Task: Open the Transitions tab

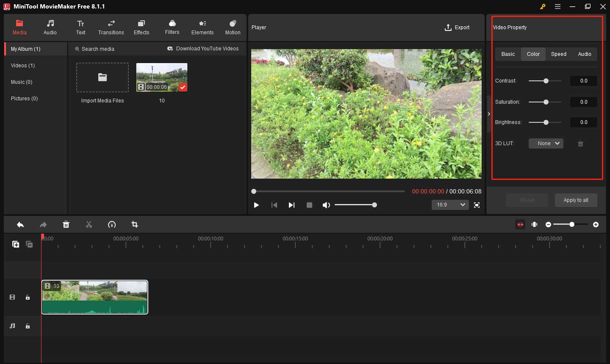Action: (111, 28)
